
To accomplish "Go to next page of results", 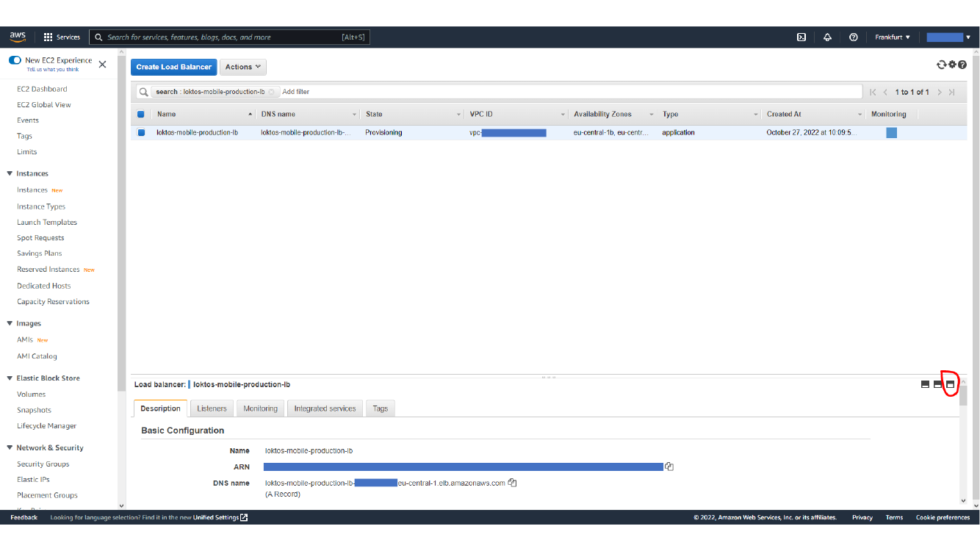I will tap(939, 92).
